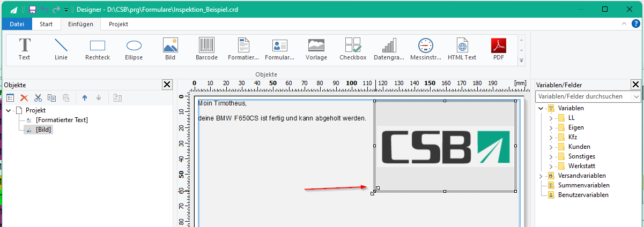Pick the Ellipse tool
644x227 pixels.
(x=134, y=49)
